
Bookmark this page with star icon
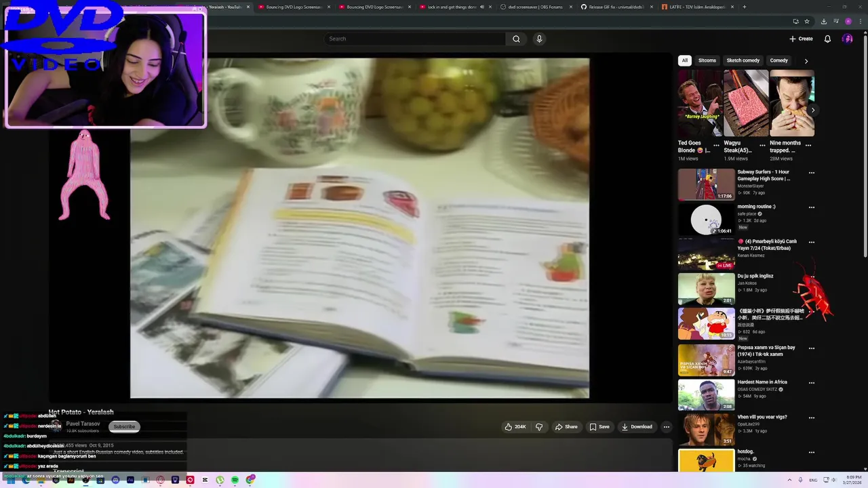coord(807,22)
